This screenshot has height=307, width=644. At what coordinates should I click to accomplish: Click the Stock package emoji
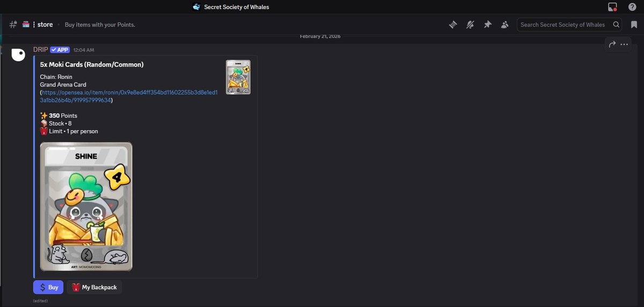point(44,123)
